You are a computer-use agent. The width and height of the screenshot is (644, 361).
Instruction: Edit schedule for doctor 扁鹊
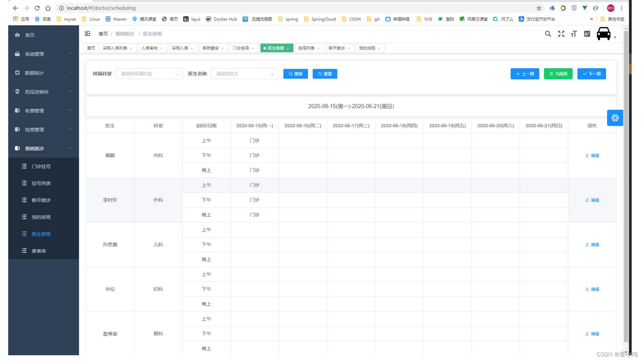tap(592, 156)
